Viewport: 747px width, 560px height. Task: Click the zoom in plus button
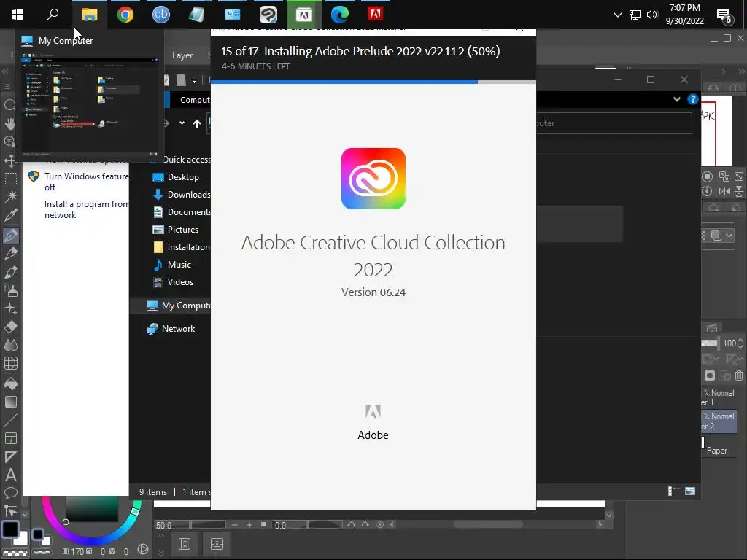pyautogui.click(x=249, y=525)
